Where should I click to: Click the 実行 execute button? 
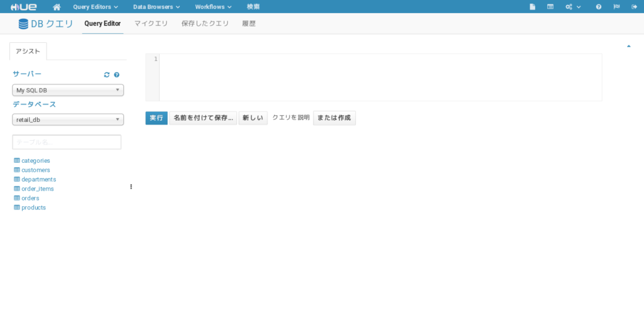click(x=157, y=118)
